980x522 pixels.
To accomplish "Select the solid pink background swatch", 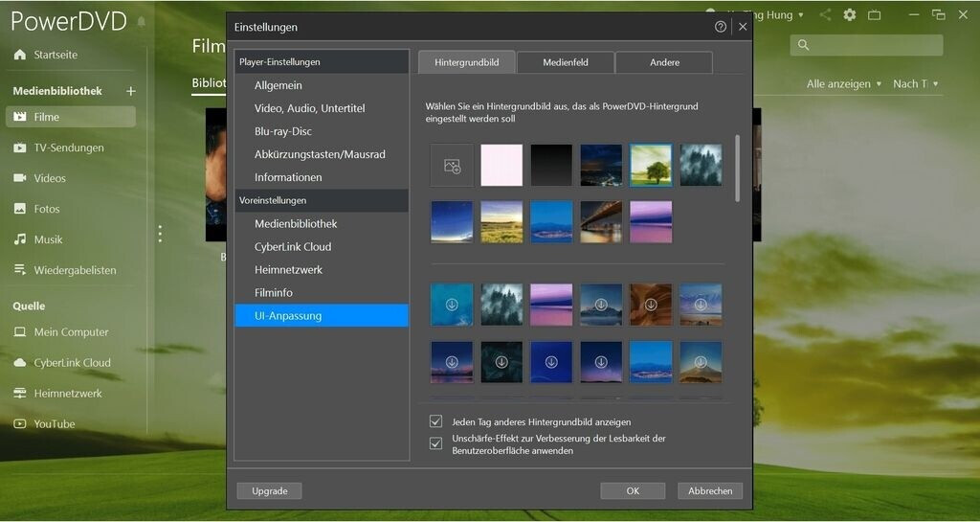I will point(501,166).
